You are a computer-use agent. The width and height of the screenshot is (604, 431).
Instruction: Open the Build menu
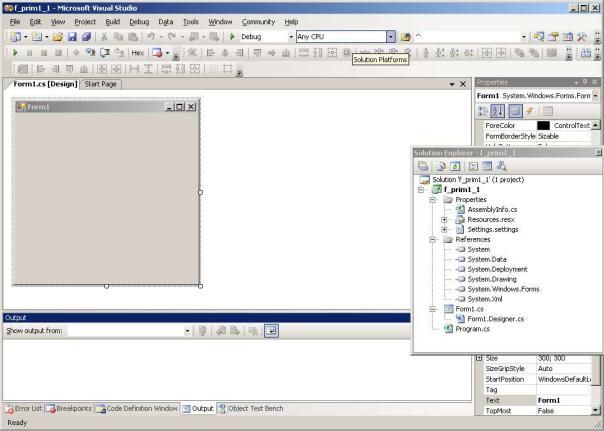click(112, 22)
